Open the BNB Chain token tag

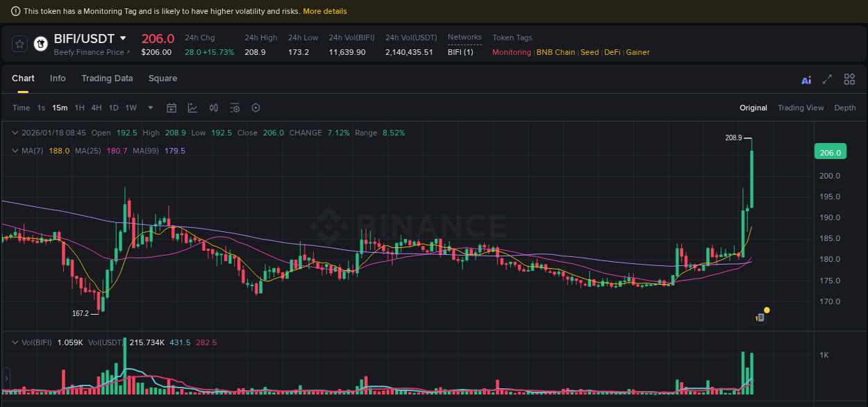[556, 51]
